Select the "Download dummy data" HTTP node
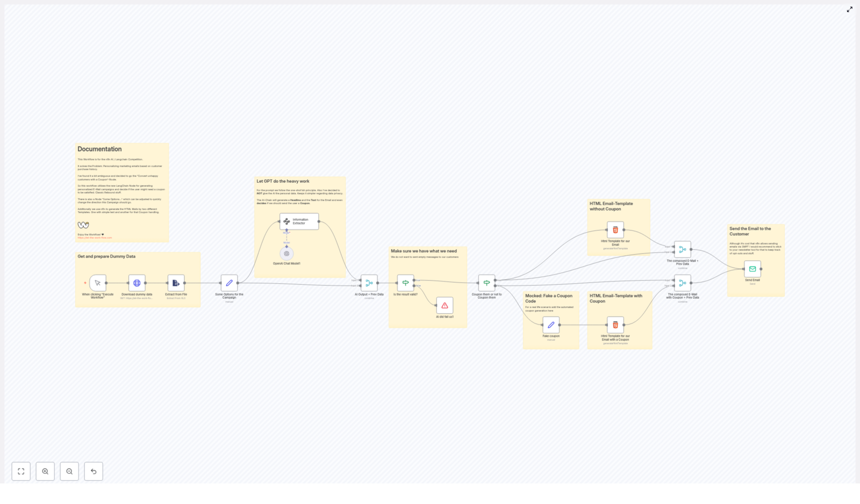 [x=137, y=283]
